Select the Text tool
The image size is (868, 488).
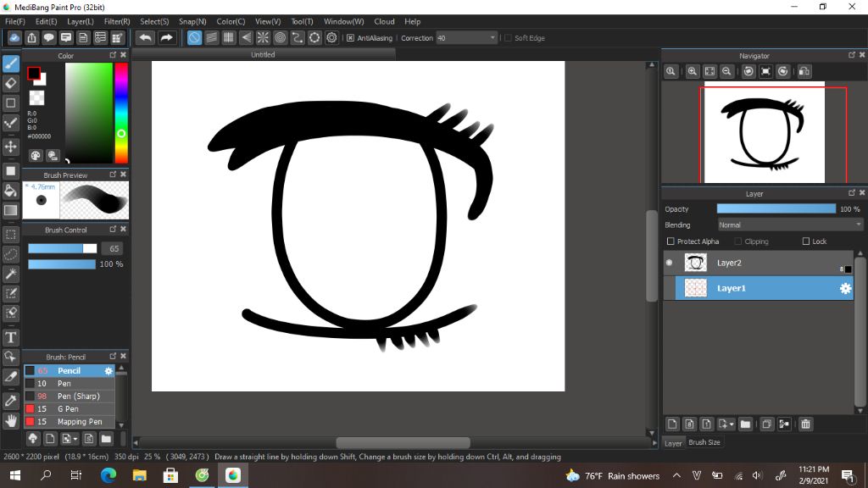point(11,337)
